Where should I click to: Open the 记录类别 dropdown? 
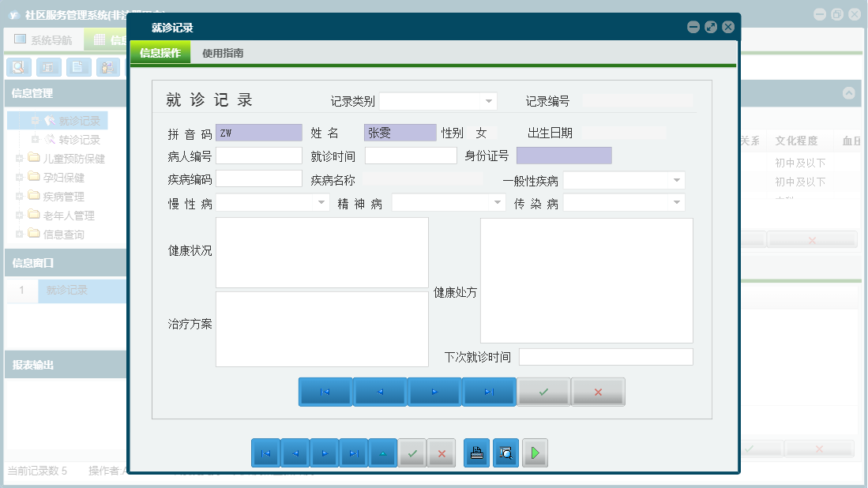pyautogui.click(x=489, y=101)
